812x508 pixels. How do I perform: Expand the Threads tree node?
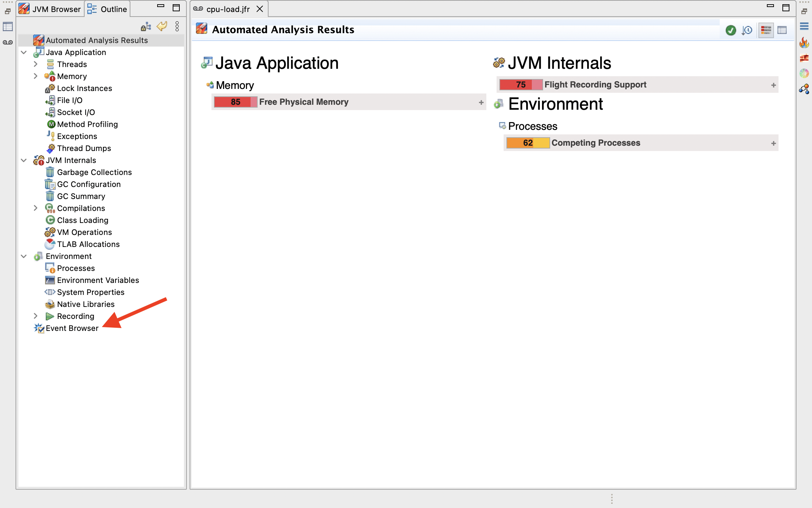point(36,64)
